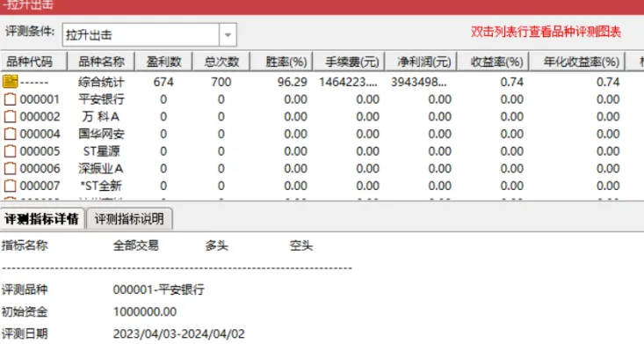Sort by 胜率(%) column header
The width and height of the screenshot is (644, 344).
coord(281,62)
